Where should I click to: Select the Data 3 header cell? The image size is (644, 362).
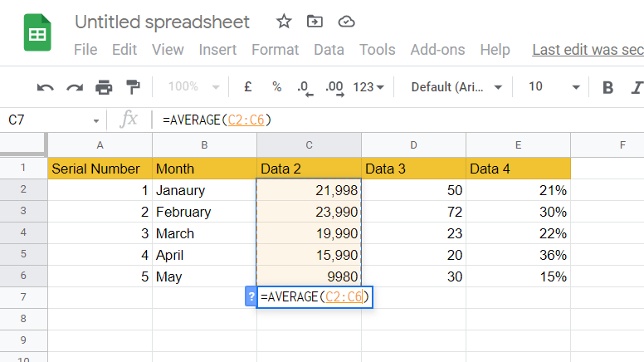click(413, 169)
